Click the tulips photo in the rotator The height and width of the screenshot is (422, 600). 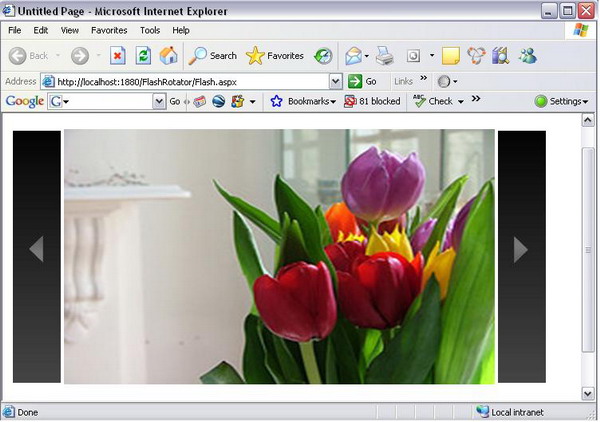coord(279,256)
